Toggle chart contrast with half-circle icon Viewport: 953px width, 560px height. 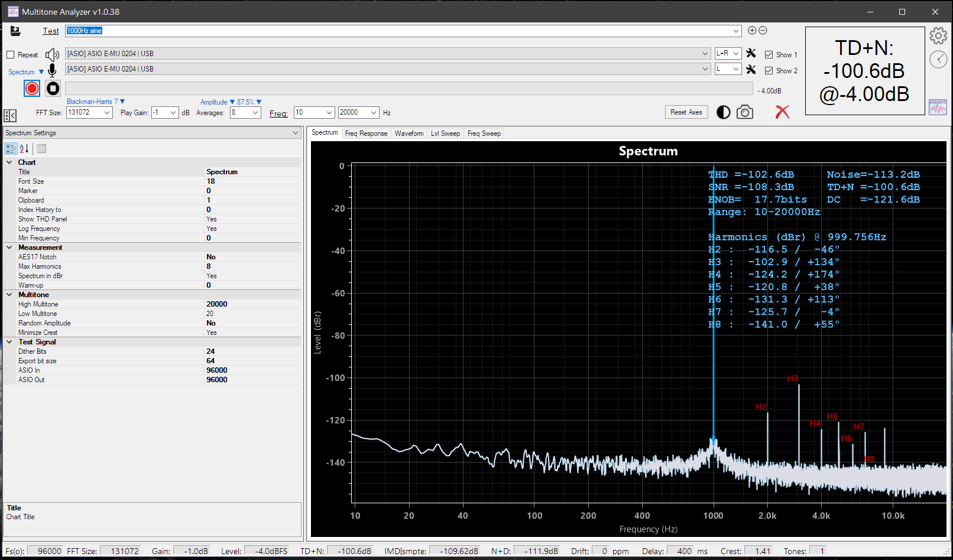click(723, 112)
